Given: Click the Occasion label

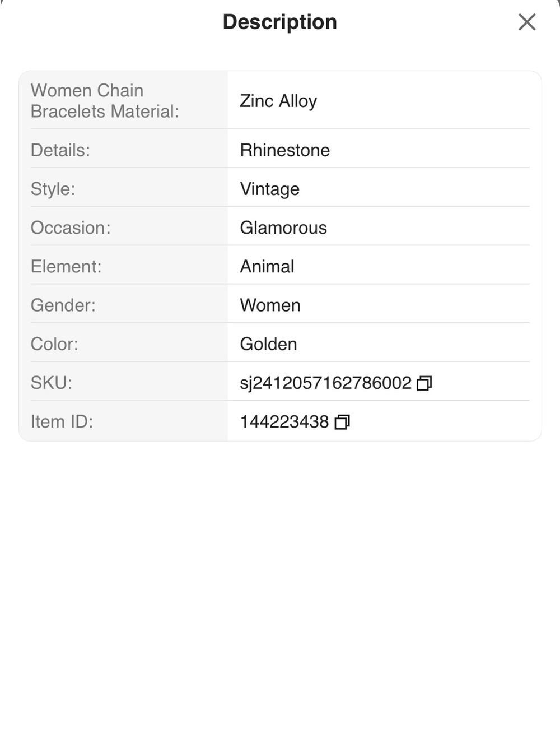Looking at the screenshot, I should 71,228.
